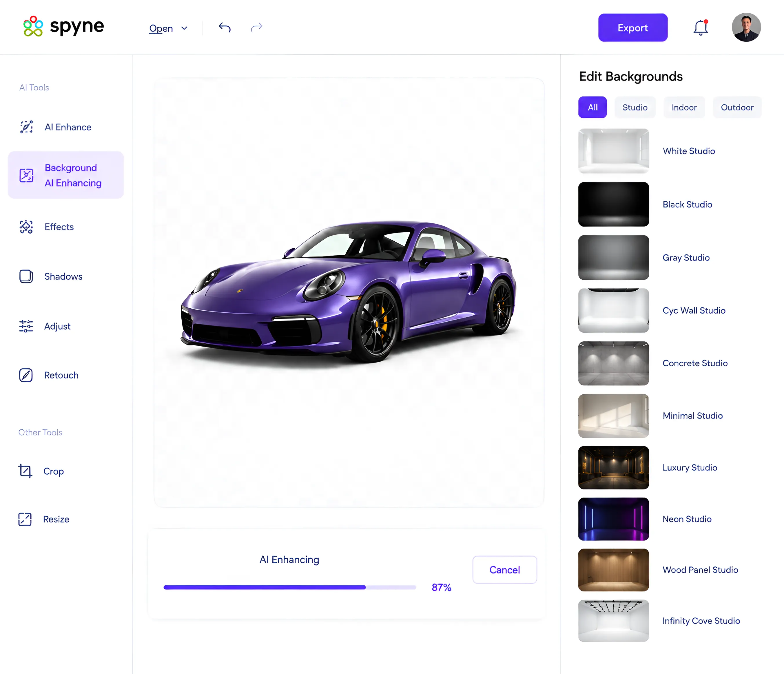Click the Black Studio label
The width and height of the screenshot is (784, 674).
pos(687,204)
